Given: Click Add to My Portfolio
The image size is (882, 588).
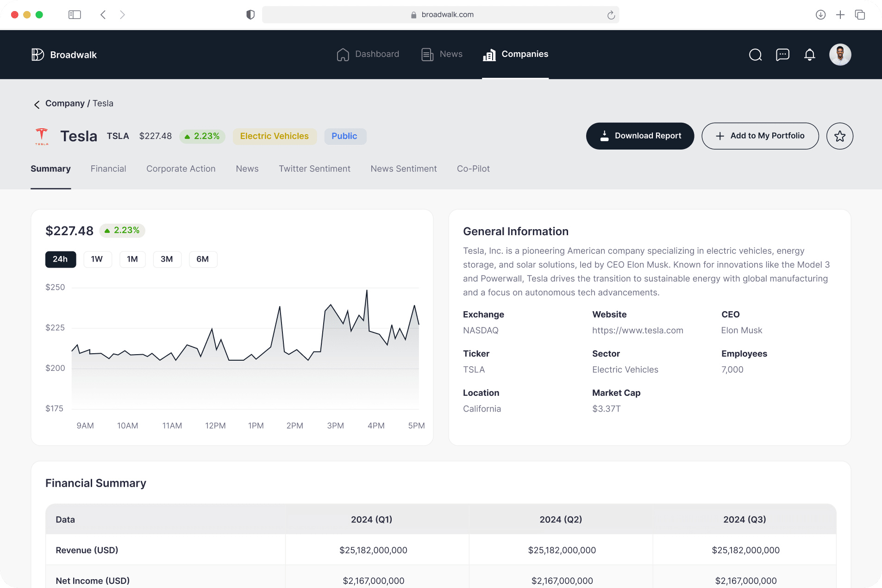Looking at the screenshot, I should pos(760,136).
